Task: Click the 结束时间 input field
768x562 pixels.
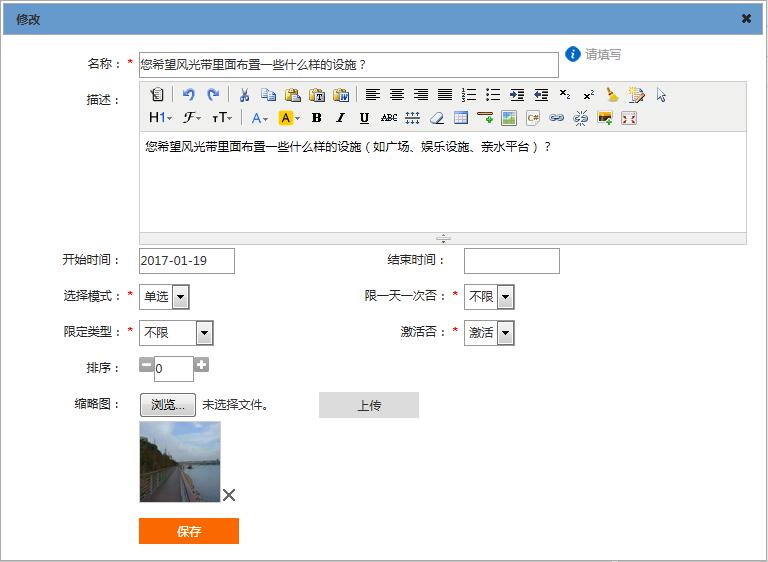Action: click(x=511, y=261)
